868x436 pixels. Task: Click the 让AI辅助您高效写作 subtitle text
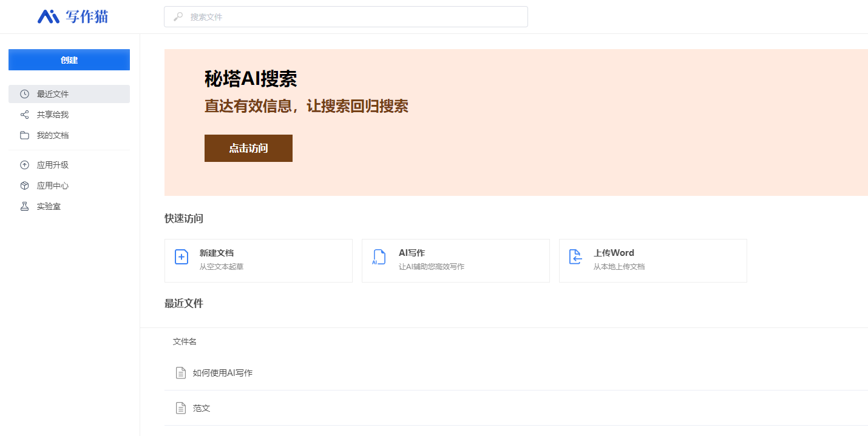tap(432, 267)
